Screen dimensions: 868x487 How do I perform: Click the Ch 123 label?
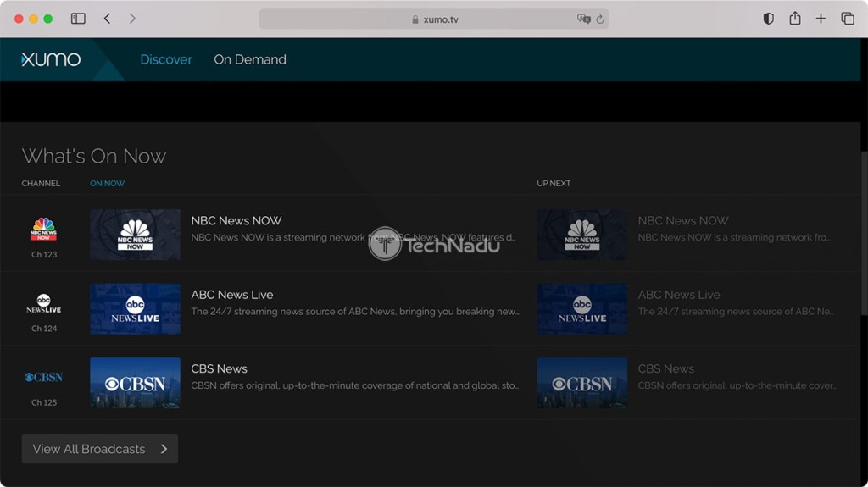(44, 255)
